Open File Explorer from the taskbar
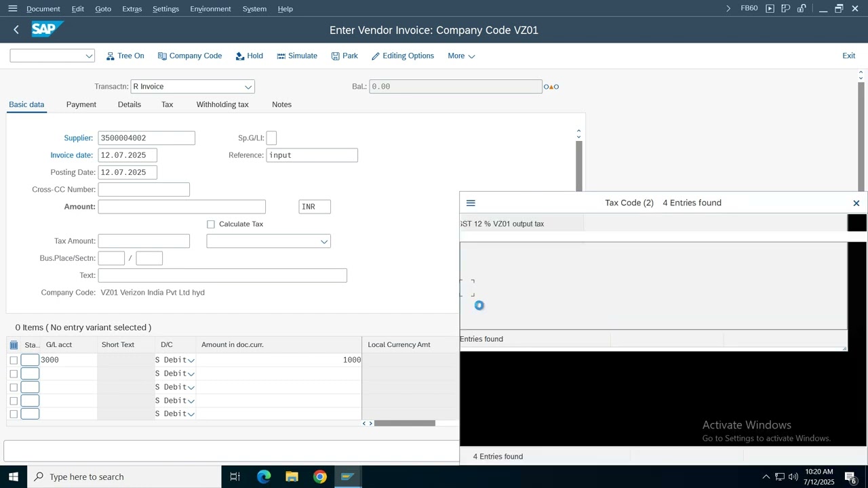Screen dimensions: 868x488 pos(292,476)
